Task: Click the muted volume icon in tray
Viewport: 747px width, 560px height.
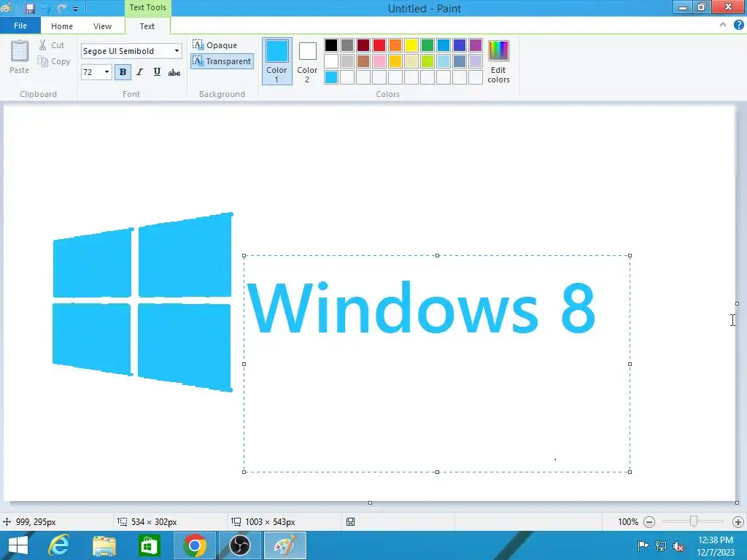Action: tap(678, 545)
